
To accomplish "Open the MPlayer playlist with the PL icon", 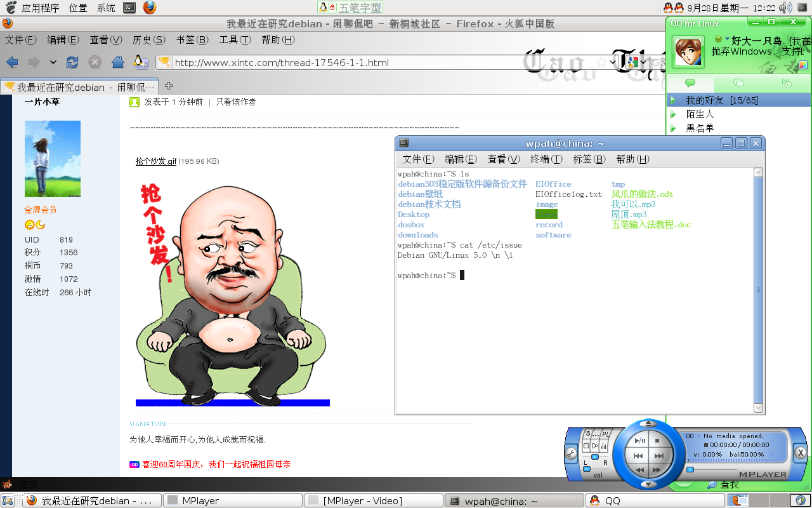I will pyautogui.click(x=606, y=434).
